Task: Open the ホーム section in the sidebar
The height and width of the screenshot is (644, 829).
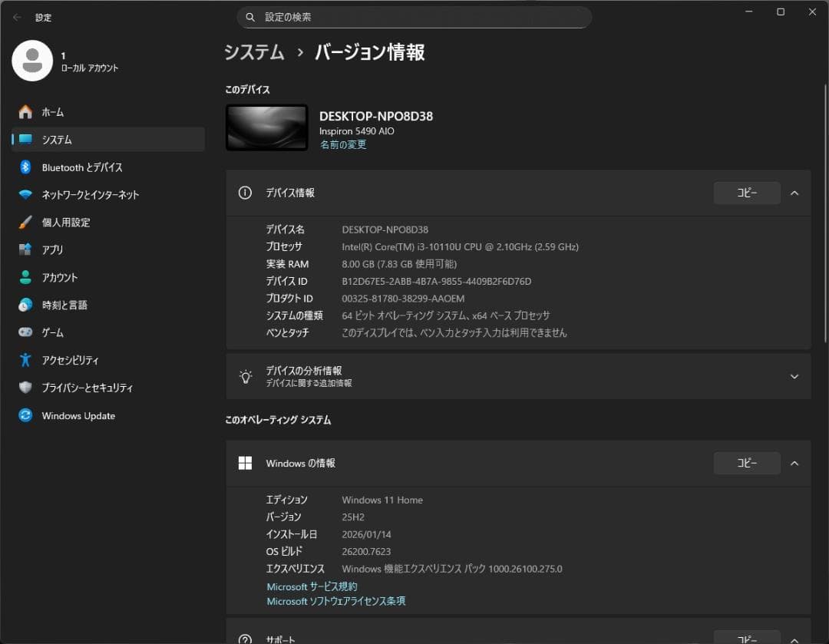Action: click(x=46, y=112)
